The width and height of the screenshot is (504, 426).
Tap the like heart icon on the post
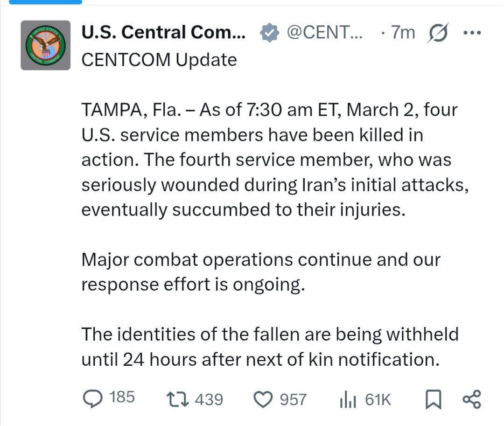click(265, 399)
